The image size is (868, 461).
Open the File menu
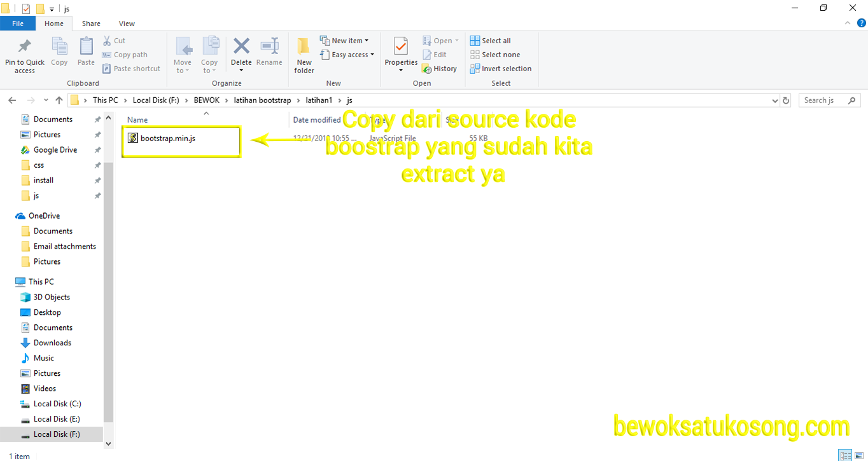click(18, 23)
